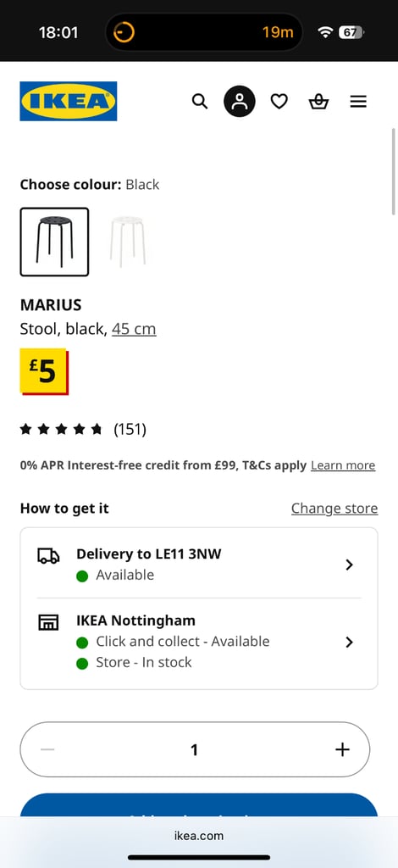Select the white stool colour option

[x=127, y=242]
